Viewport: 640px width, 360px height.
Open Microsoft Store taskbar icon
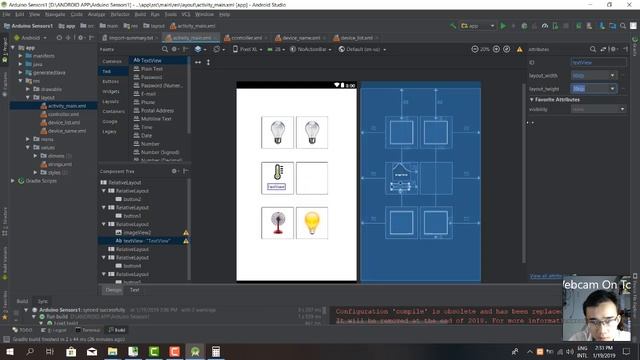pyautogui.click(x=71, y=351)
